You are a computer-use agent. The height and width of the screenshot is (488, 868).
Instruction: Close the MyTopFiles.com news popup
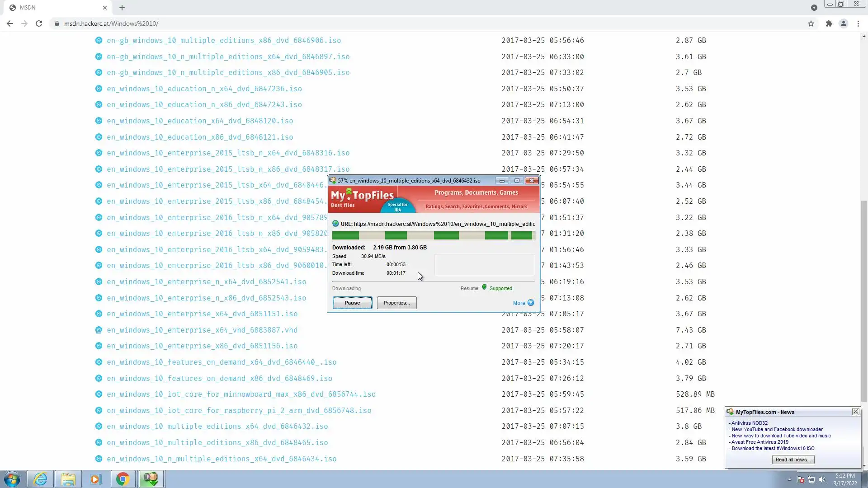pyautogui.click(x=855, y=412)
